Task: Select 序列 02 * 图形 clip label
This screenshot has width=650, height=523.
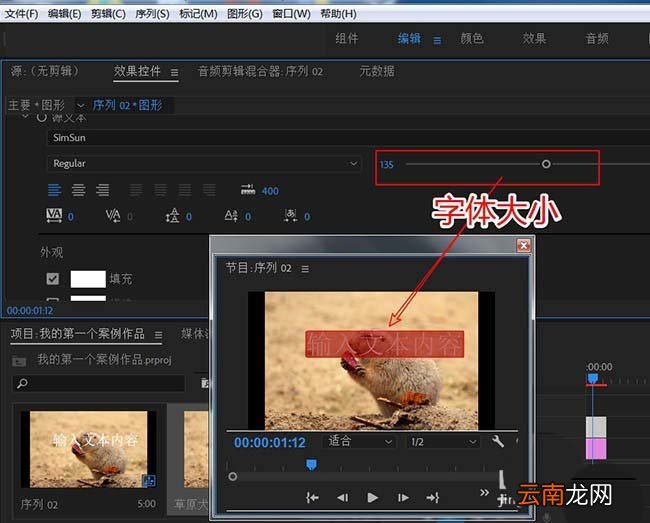Action: pos(127,105)
